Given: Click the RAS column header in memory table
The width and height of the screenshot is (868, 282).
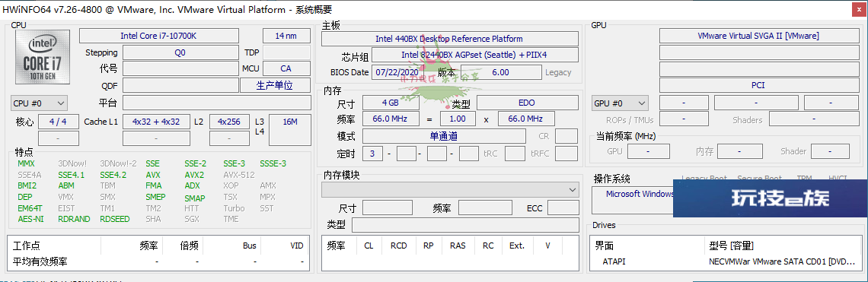Looking at the screenshot, I should [x=458, y=246].
